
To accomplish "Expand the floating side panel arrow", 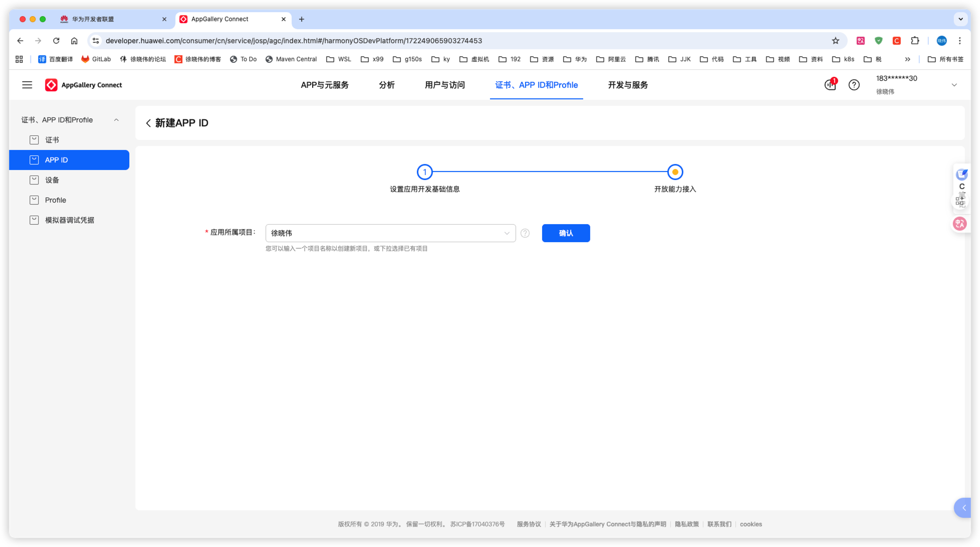I will tap(963, 508).
